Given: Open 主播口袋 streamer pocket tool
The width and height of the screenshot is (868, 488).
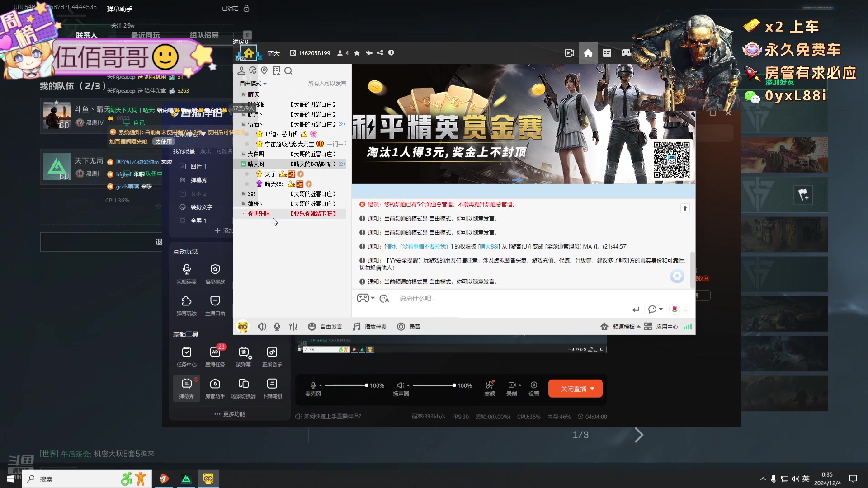Looking at the screenshot, I should (215, 305).
